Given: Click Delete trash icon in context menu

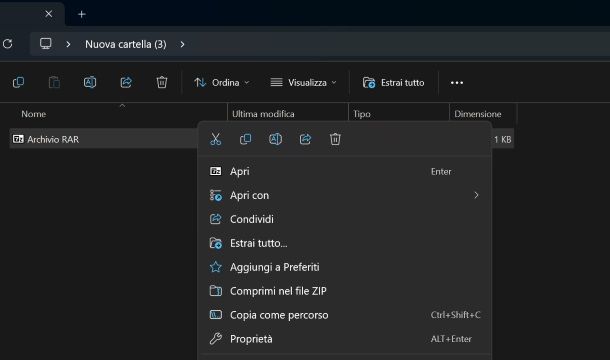Looking at the screenshot, I should coord(335,139).
